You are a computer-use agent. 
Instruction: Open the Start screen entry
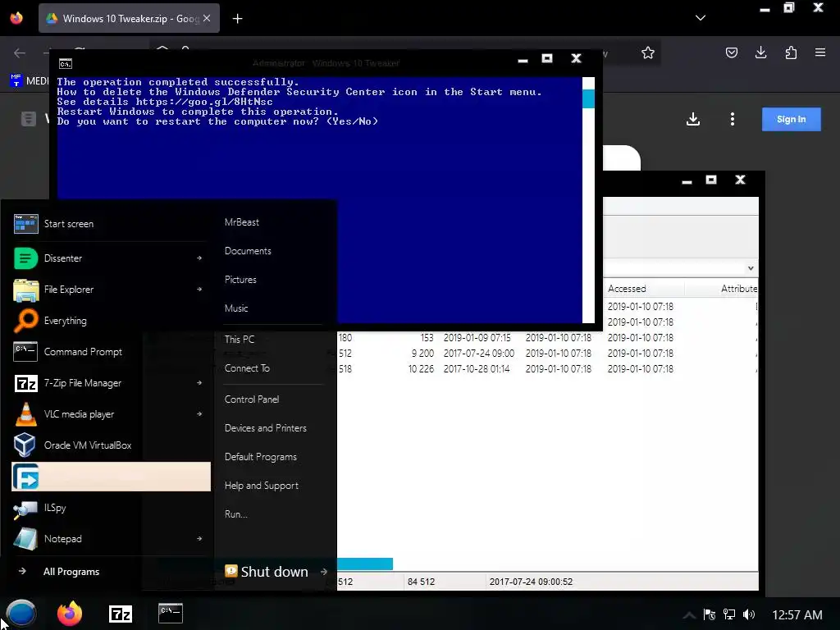[111, 224]
